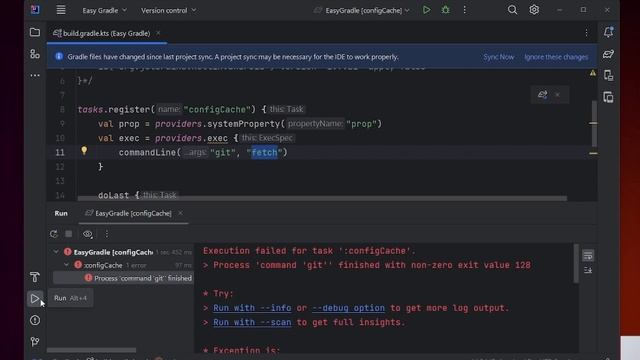This screenshot has height=360, width=640.
Task: Open Version control dropdown
Action: tap(168, 10)
